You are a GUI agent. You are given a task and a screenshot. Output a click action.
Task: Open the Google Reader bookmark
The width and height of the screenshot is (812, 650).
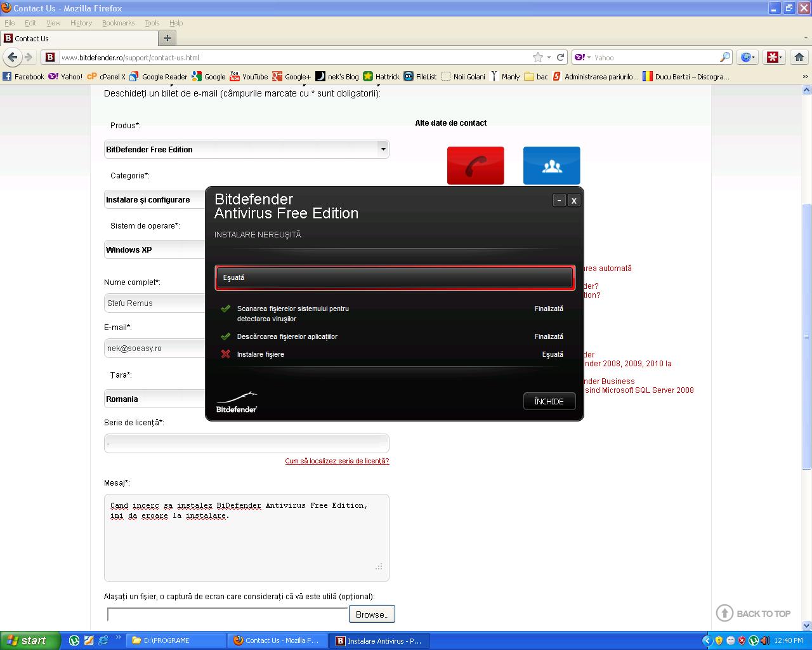[158, 76]
